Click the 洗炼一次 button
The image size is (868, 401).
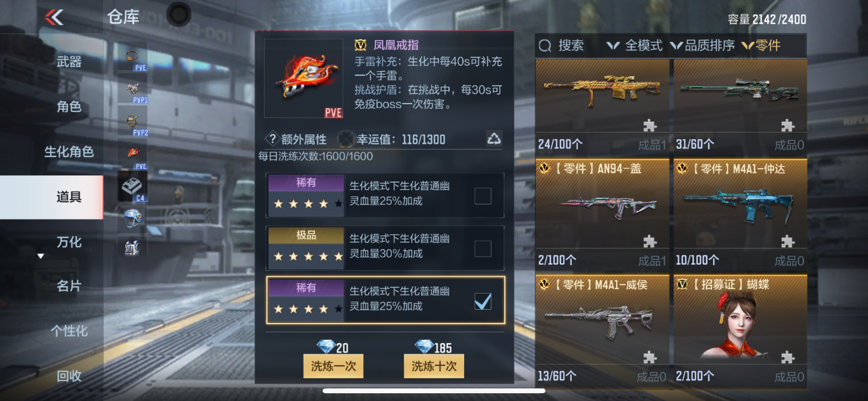tap(333, 366)
